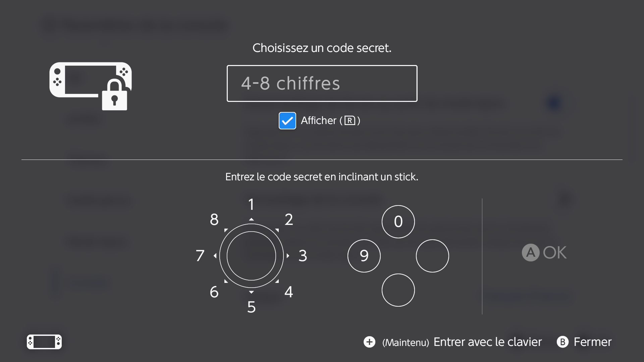Screen dimensions: 644x362
Task: Toggle the Afficher checkbox
Action: pyautogui.click(x=287, y=121)
